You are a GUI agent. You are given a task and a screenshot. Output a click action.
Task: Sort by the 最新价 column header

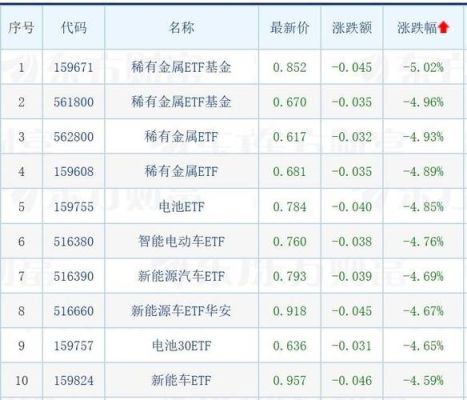(289, 28)
